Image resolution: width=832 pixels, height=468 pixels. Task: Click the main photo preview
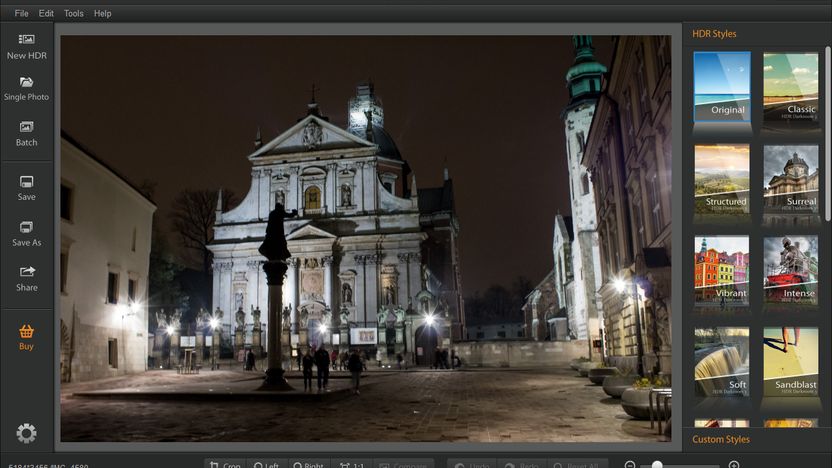(x=366, y=238)
